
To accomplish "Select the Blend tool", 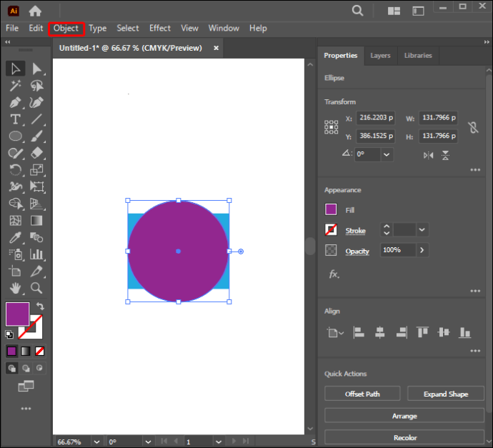I will click(36, 238).
